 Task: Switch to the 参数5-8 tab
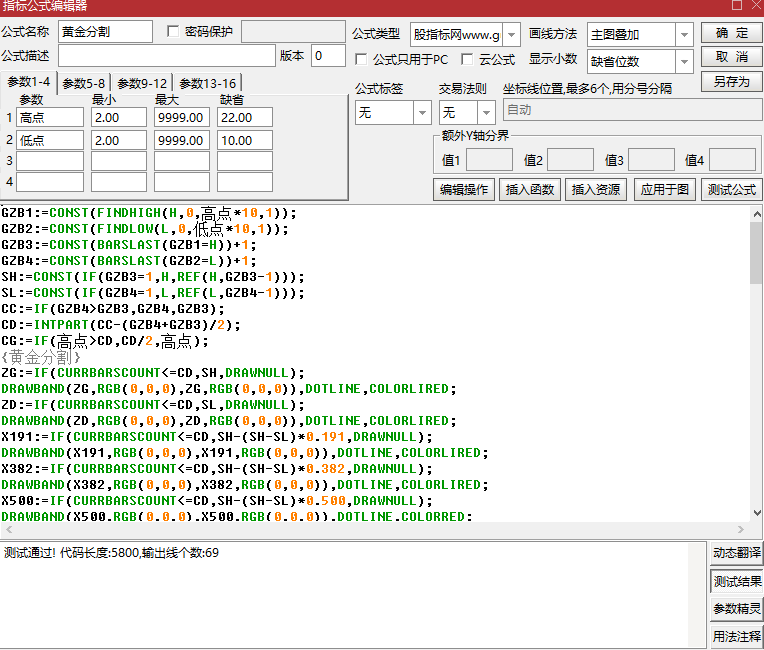[x=83, y=84]
